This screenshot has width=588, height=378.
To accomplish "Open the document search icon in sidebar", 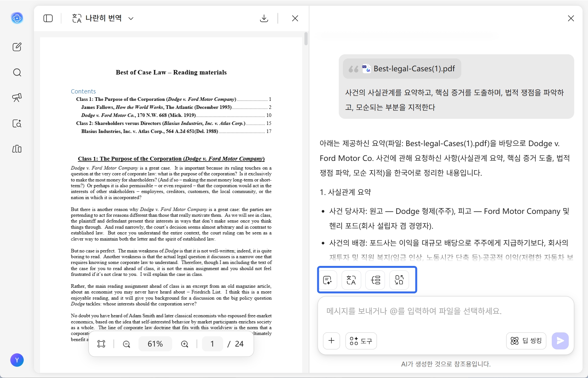I will pyautogui.click(x=17, y=123).
